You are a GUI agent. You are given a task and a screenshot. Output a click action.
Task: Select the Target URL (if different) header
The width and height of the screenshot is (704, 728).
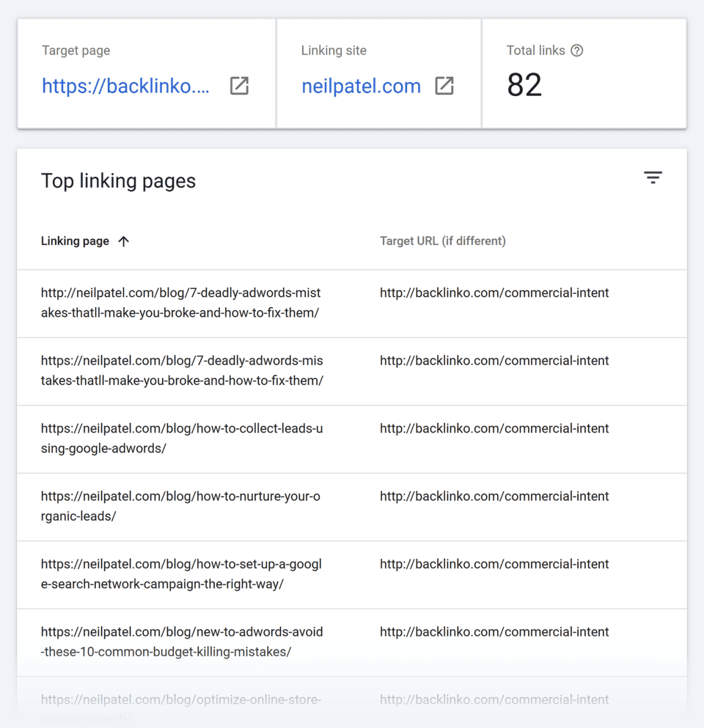(443, 240)
